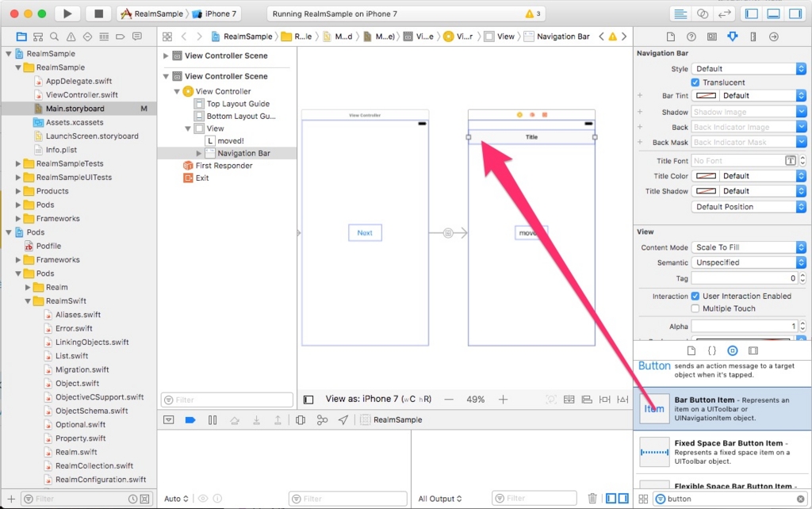Open the Debug View Hierarchy icon

(x=301, y=420)
